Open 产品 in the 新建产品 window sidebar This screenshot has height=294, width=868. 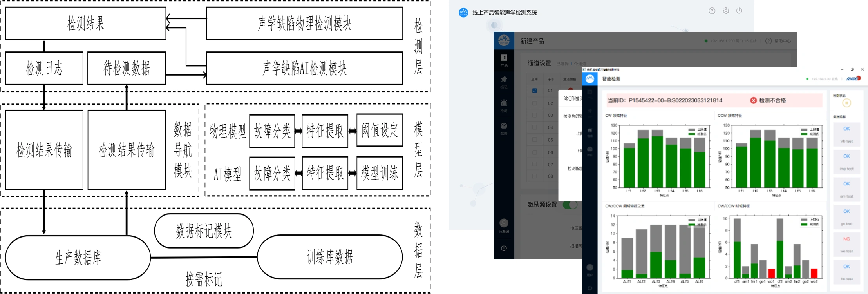(504, 61)
